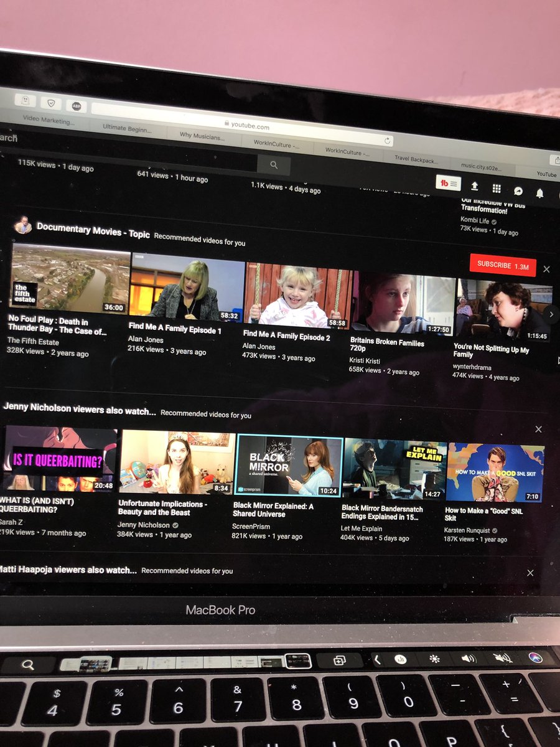The image size is (560, 747).
Task: Open the Let Me Explain channel name
Action: (362, 529)
